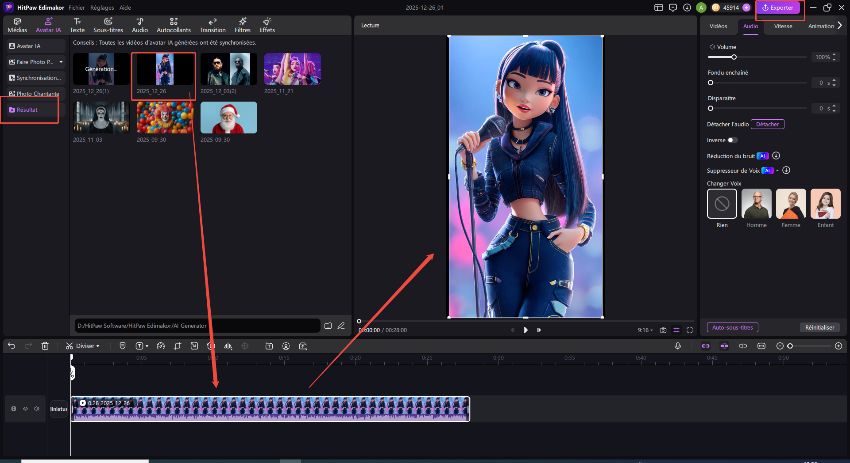The width and height of the screenshot is (850, 463).
Task: Open the Fichier menu
Action: [x=77, y=7]
